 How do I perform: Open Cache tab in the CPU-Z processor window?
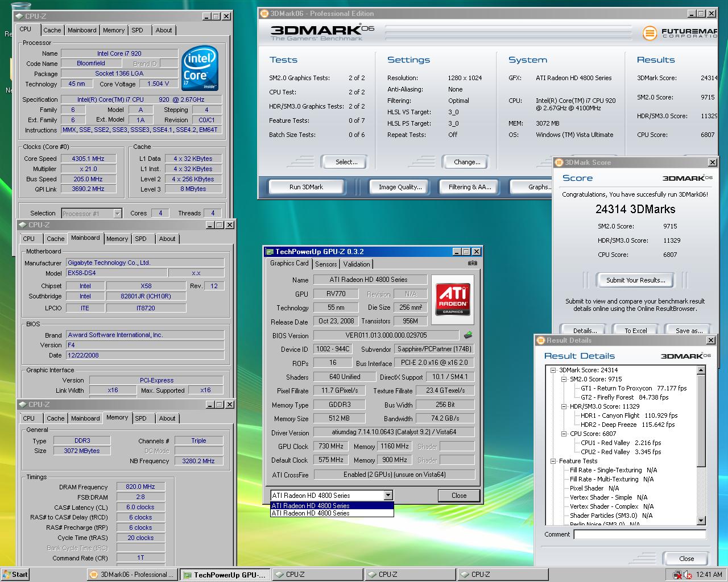(x=52, y=30)
